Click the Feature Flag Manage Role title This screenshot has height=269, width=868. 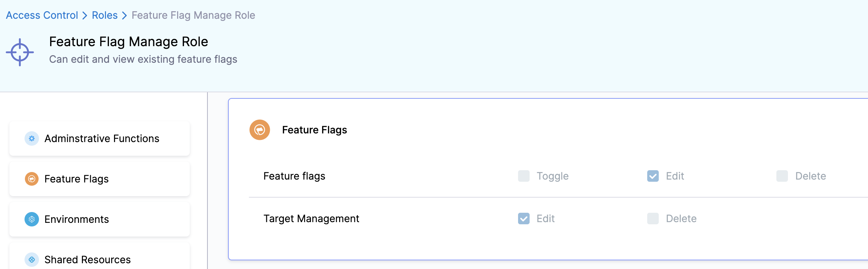pos(128,41)
